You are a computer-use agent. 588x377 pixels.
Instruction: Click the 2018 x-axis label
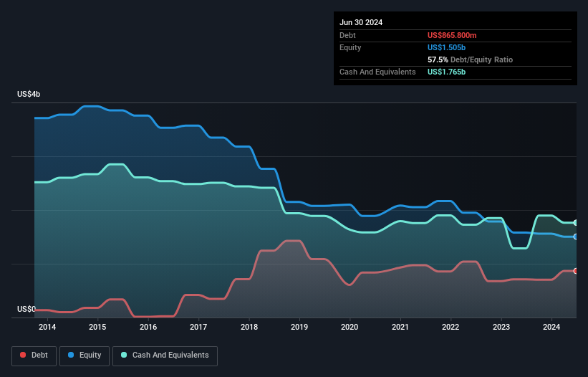click(249, 327)
